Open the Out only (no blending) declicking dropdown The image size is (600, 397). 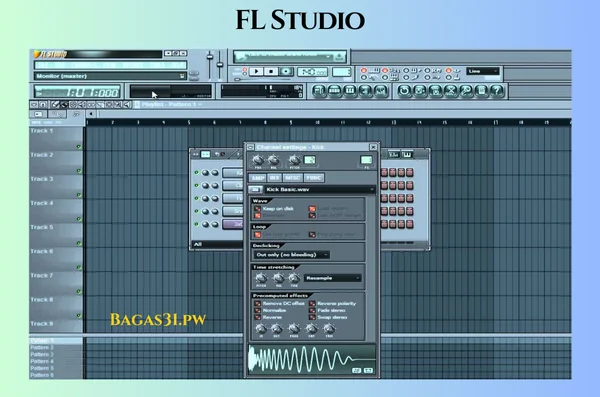pyautogui.click(x=291, y=255)
